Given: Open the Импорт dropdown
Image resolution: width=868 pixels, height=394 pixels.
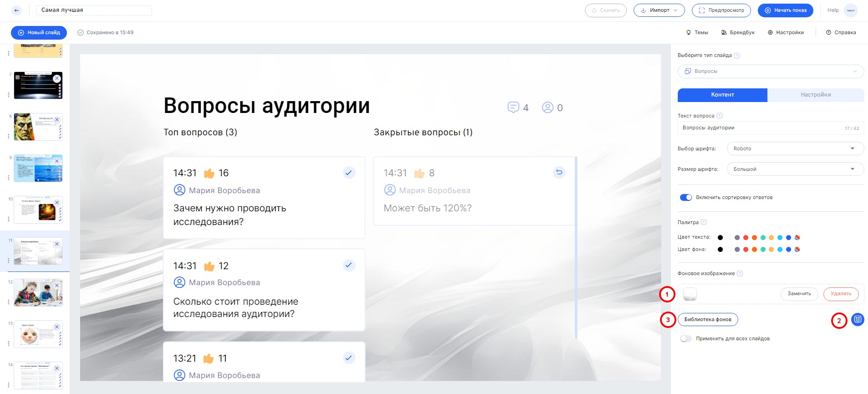Looking at the screenshot, I should pyautogui.click(x=659, y=10).
